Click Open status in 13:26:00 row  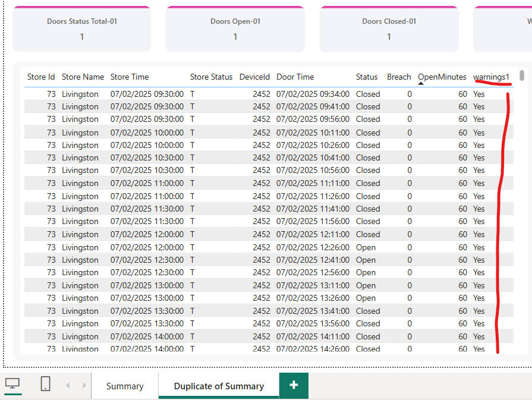click(x=366, y=298)
